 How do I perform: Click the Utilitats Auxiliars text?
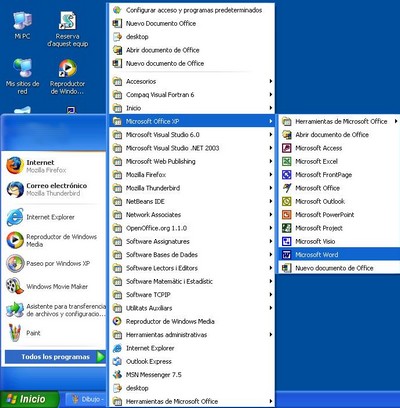coord(149,308)
